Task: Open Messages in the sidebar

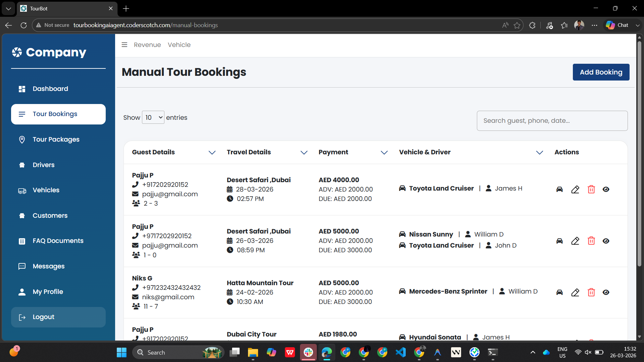Action: click(58, 266)
